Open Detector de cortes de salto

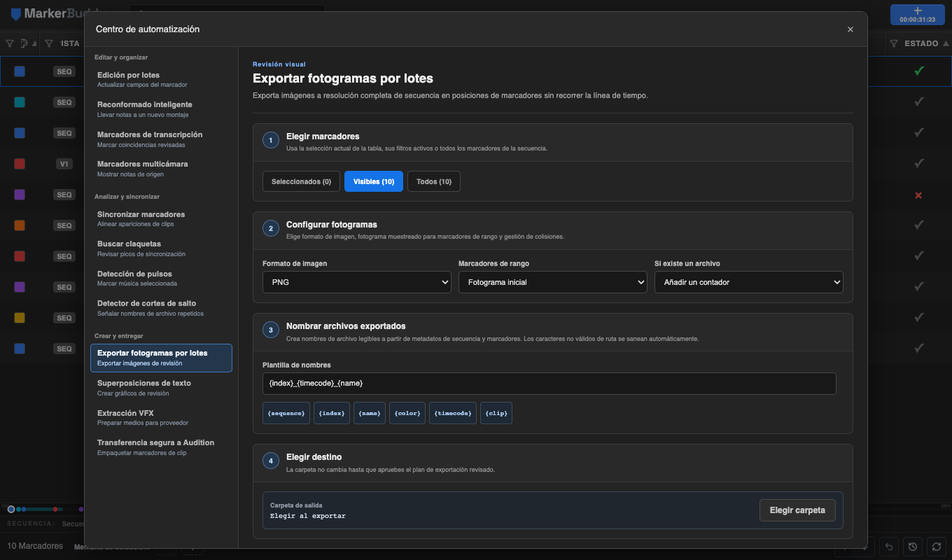click(x=161, y=308)
